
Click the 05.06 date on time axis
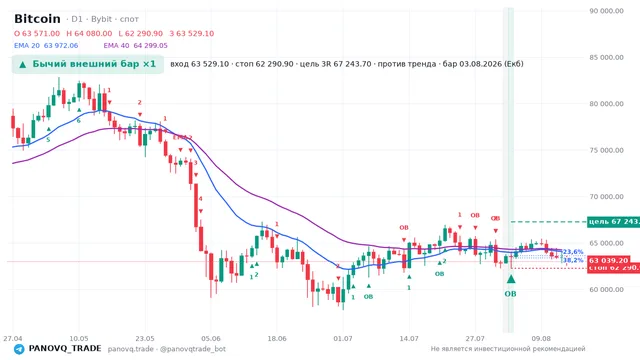click(211, 339)
